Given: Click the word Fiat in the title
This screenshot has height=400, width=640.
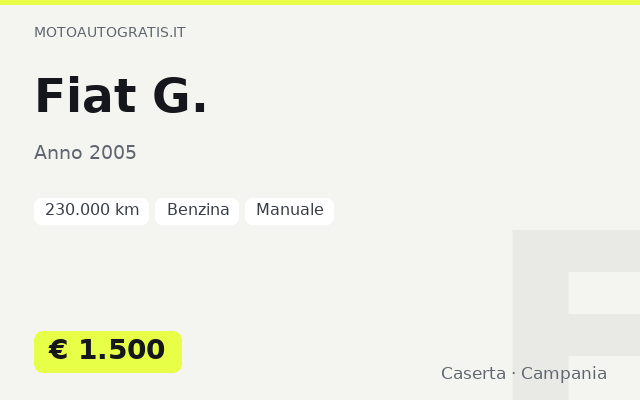Looking at the screenshot, I should [85, 96].
